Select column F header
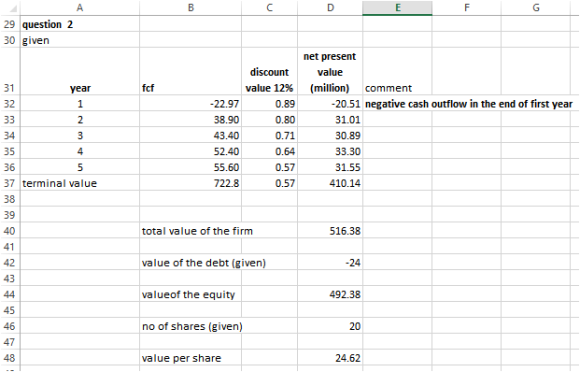Image resolution: width=580 pixels, height=372 pixels. (466, 7)
